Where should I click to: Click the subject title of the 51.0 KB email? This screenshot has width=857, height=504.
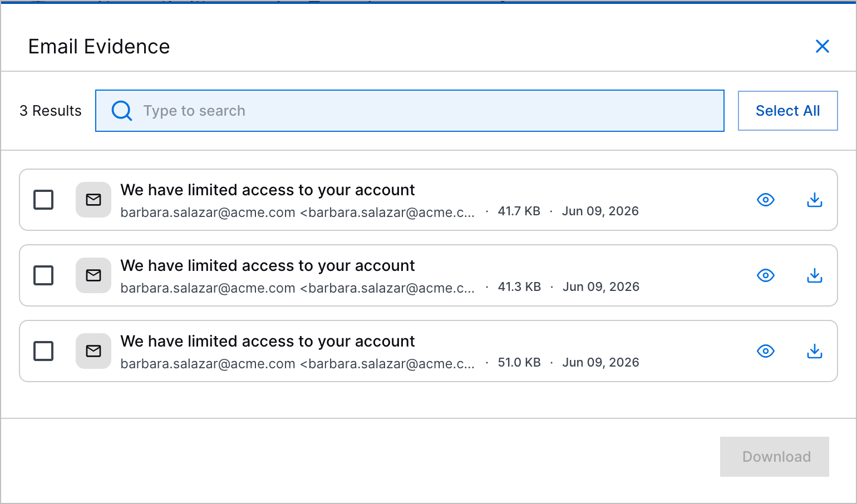268,342
